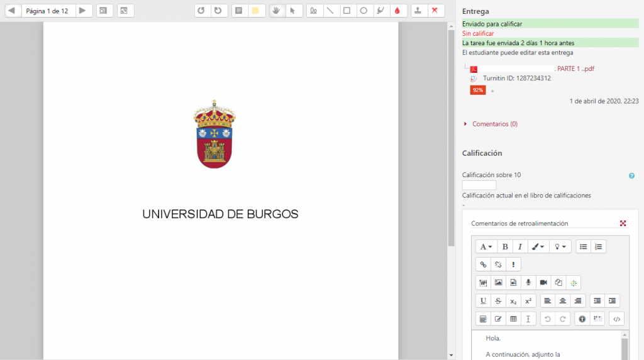Select the arrow select tool
This screenshot has width=644, height=360.
pyautogui.click(x=293, y=11)
